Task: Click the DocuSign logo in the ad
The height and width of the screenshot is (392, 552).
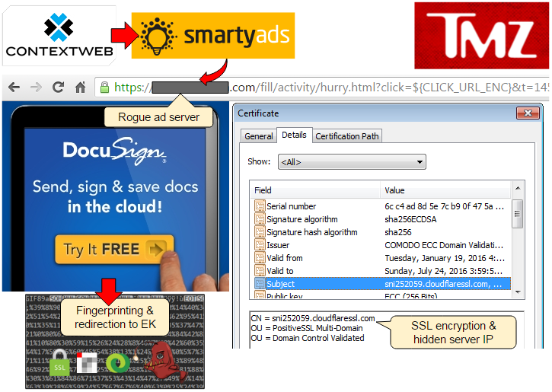Action: click(x=114, y=151)
